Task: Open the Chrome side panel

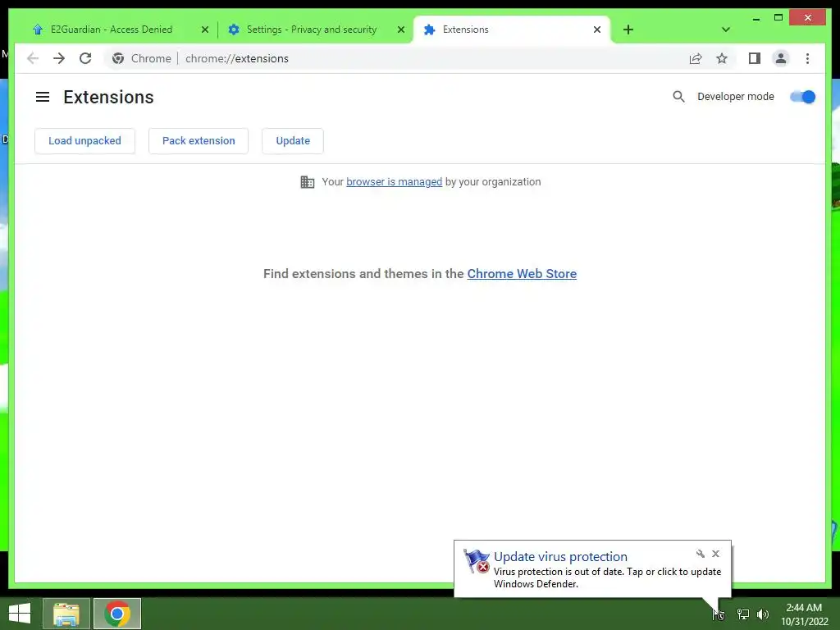Action: (755, 58)
